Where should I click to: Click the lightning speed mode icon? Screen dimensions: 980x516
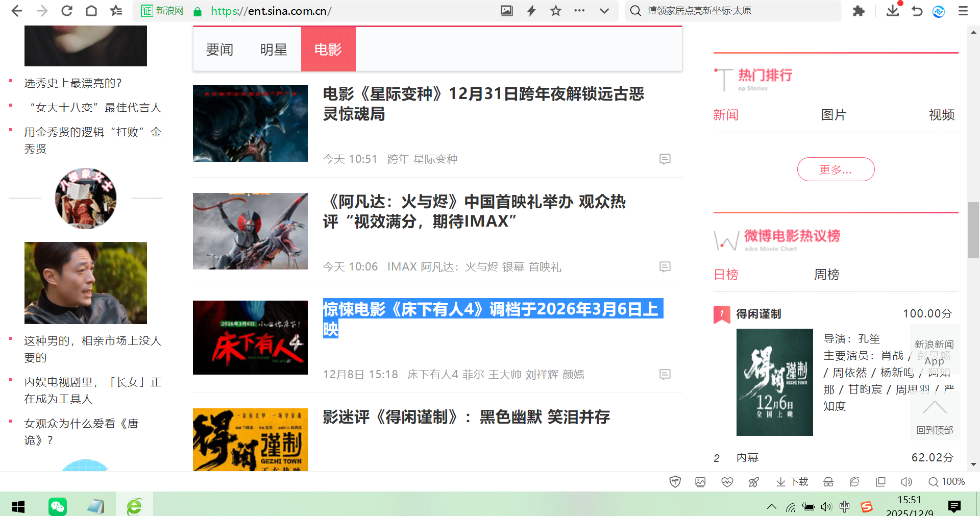[531, 11]
